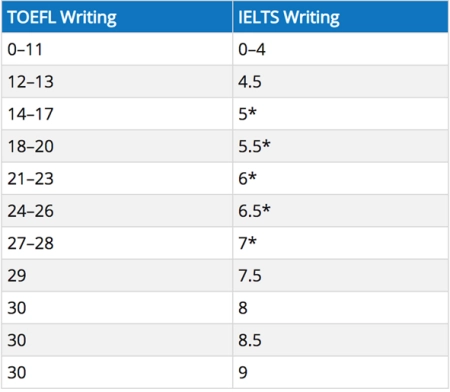Click the IELTS 8.5 score cell
Screen dimensions: 450x392
(x=340, y=340)
